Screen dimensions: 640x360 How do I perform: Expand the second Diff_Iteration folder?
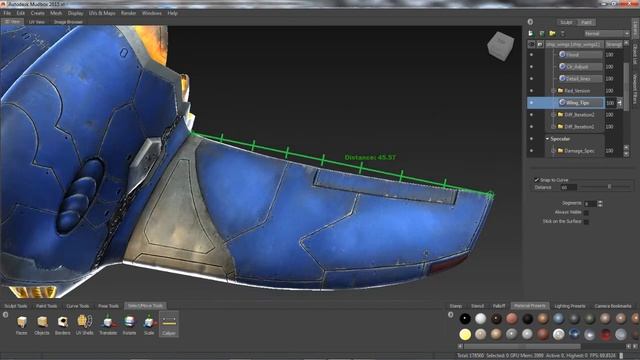click(x=553, y=127)
